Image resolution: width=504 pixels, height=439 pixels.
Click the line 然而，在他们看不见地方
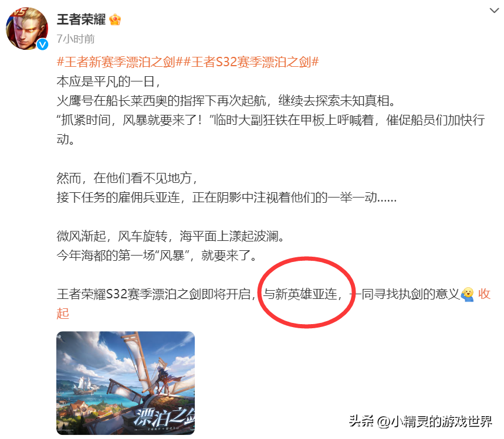tap(127, 178)
